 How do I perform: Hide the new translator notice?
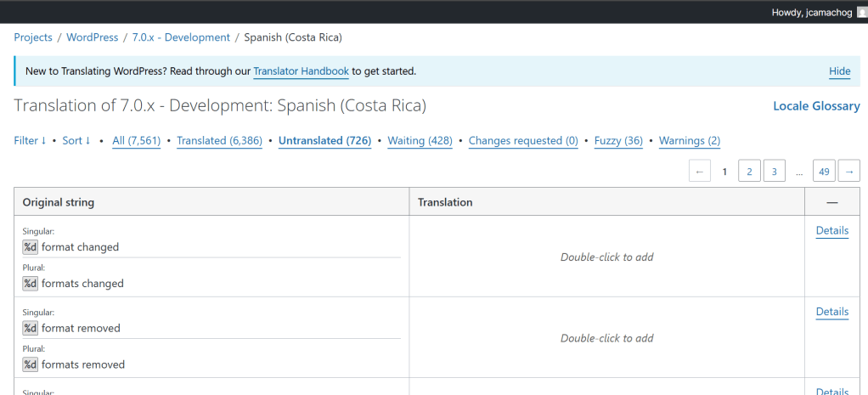click(x=839, y=71)
